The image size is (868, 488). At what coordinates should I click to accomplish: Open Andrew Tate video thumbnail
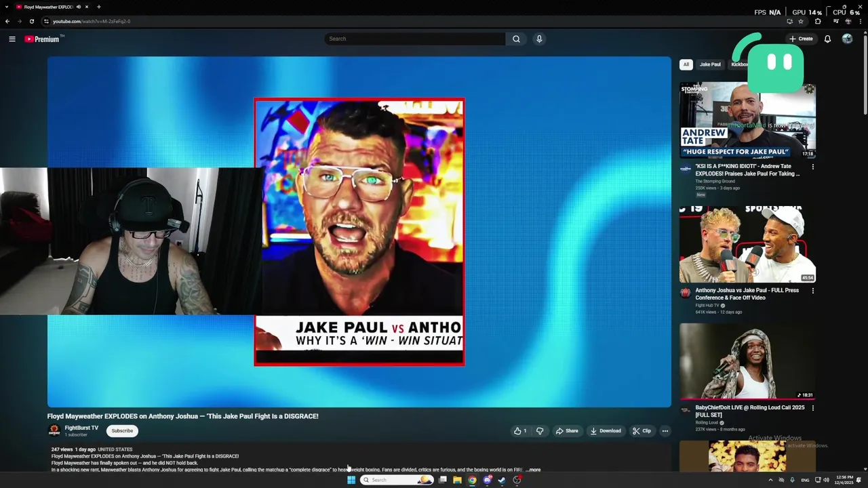coord(747,120)
